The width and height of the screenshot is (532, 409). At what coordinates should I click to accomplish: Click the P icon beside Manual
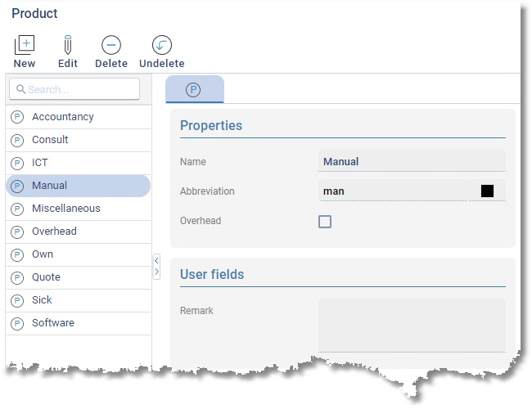17,186
